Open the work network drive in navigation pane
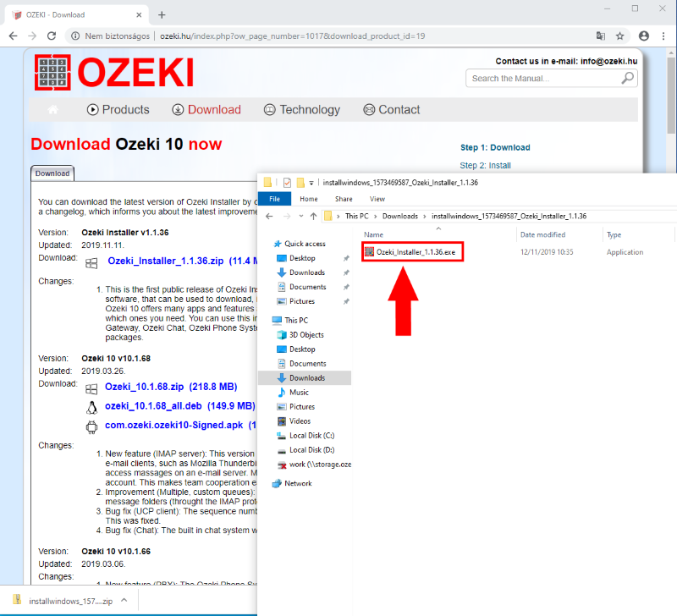This screenshot has width=677, height=616. coord(320,464)
